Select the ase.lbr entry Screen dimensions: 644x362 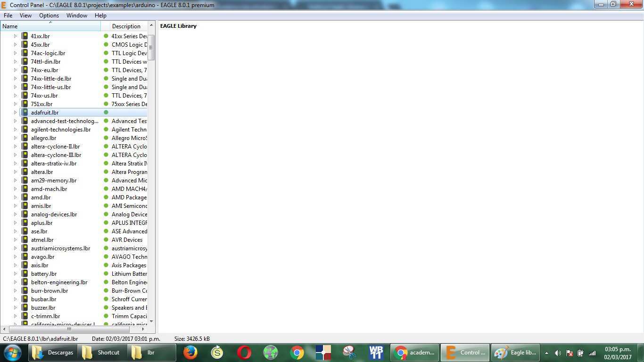[x=39, y=231]
